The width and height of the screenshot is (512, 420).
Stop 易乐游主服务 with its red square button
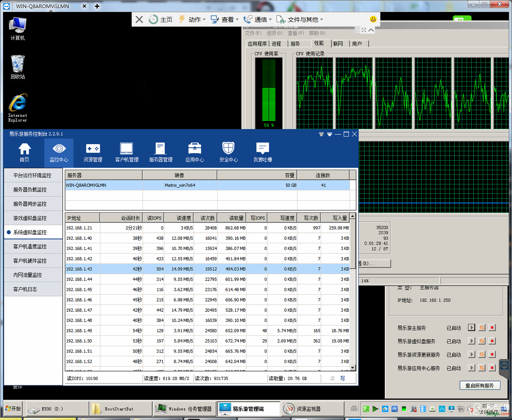tap(492, 328)
